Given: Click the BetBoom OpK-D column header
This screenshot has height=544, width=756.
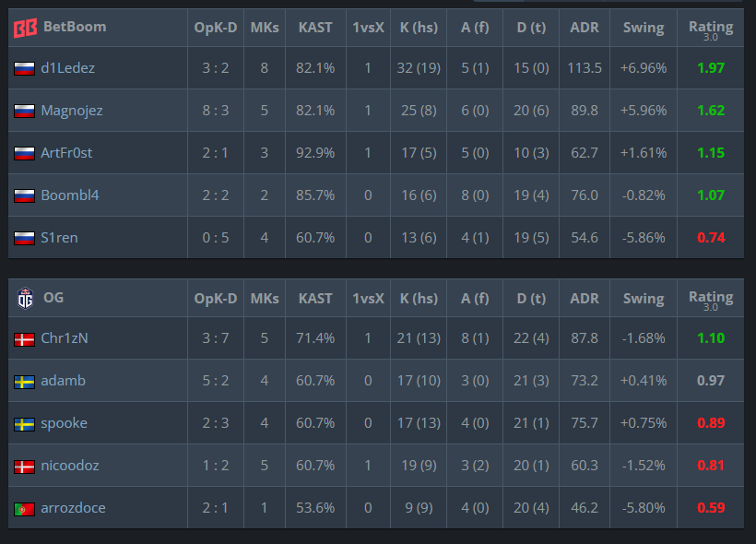Looking at the screenshot, I should coord(216,28).
